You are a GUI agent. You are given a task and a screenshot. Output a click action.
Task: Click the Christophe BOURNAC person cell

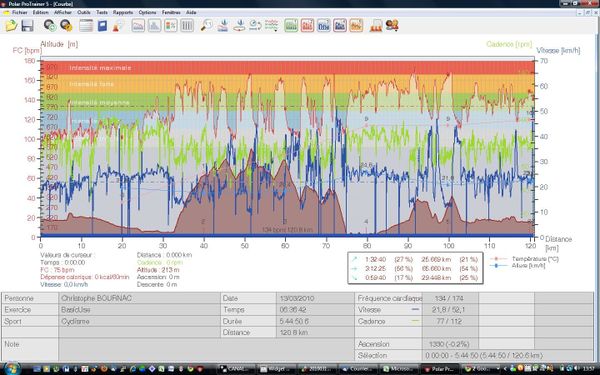139,298
